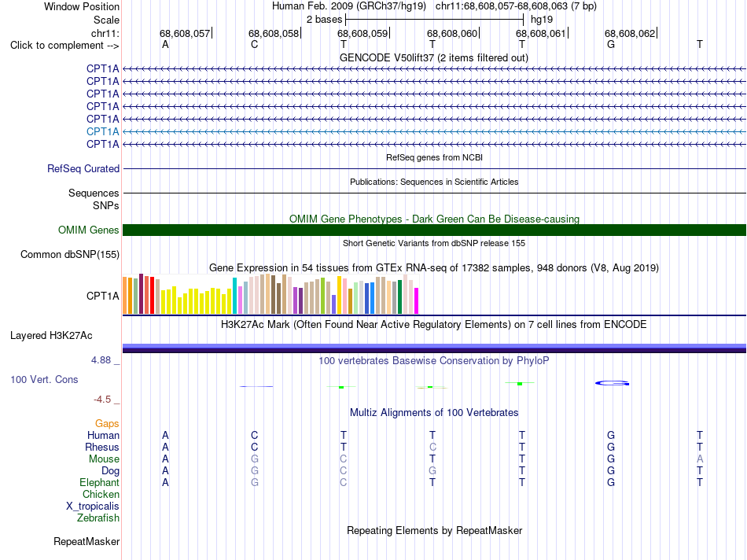Open the Common dbSNP(155) track label
Screen dimensions: 747x560
click(x=70, y=255)
